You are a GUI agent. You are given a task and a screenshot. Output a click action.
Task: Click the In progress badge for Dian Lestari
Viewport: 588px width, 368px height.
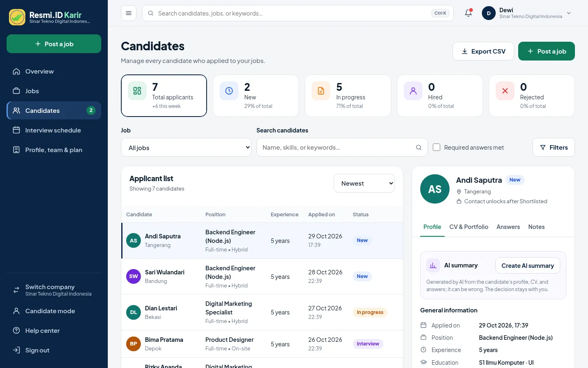click(x=370, y=312)
